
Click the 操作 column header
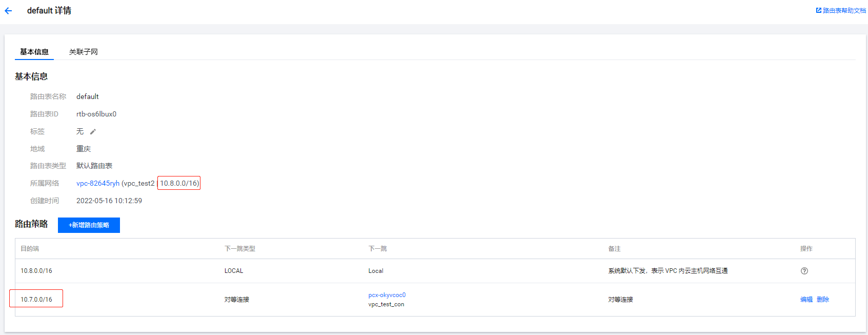[x=806, y=249]
